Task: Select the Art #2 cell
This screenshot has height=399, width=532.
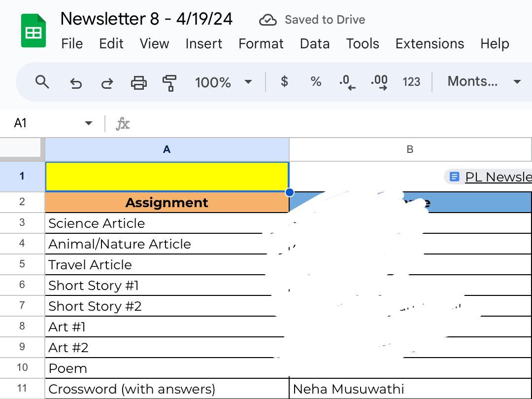Action: [167, 347]
